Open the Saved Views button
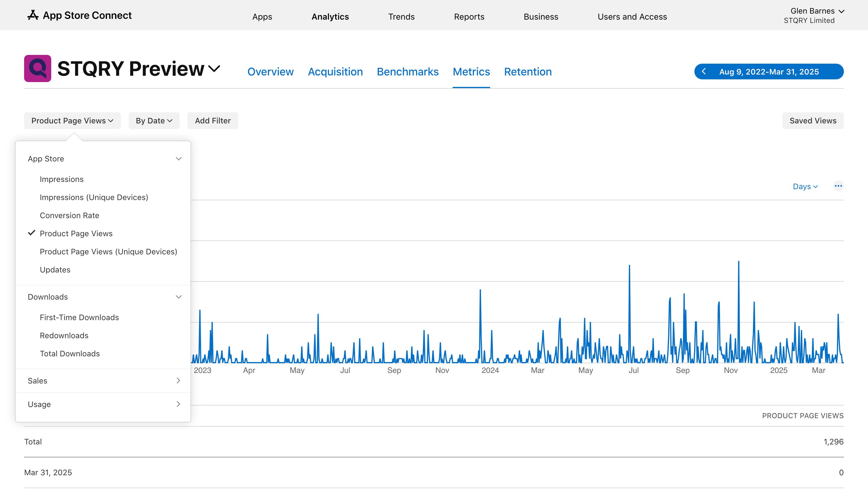 pos(813,121)
